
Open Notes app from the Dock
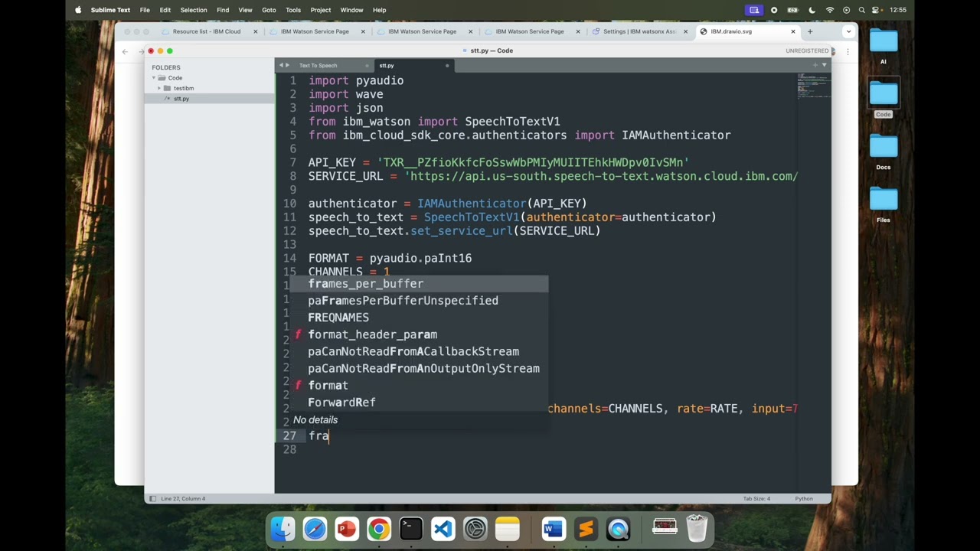pos(508,529)
